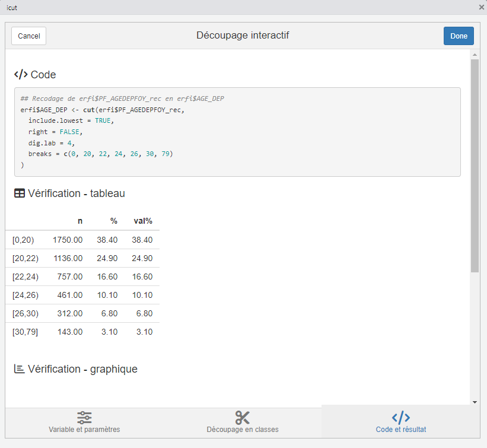Image resolution: width=487 pixels, height=448 pixels.
Task: Close the icut window with the X
Action: 481,7
